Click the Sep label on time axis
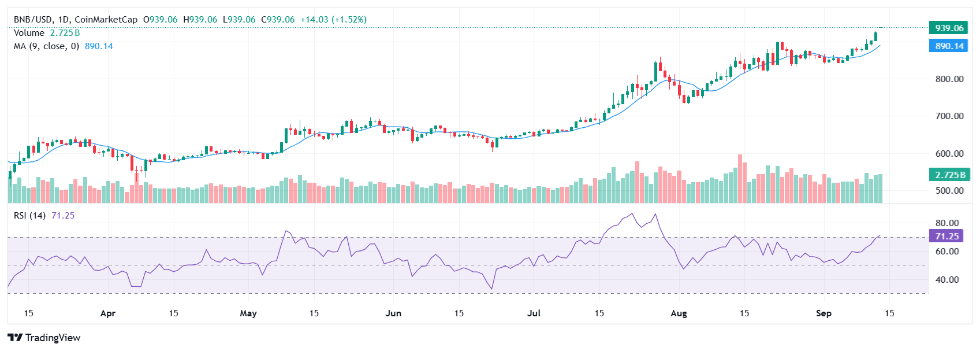Image resolution: width=980 pixels, height=351 pixels. pos(824,313)
